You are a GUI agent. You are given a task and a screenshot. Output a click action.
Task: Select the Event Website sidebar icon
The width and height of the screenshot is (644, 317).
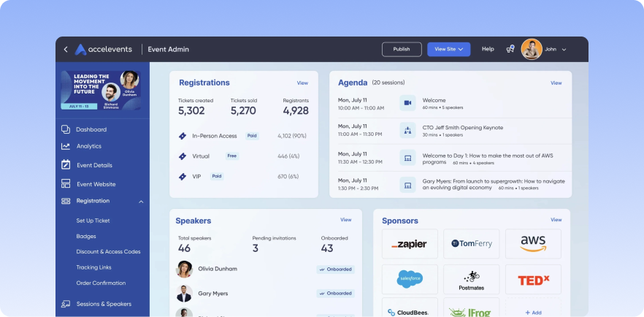point(66,184)
